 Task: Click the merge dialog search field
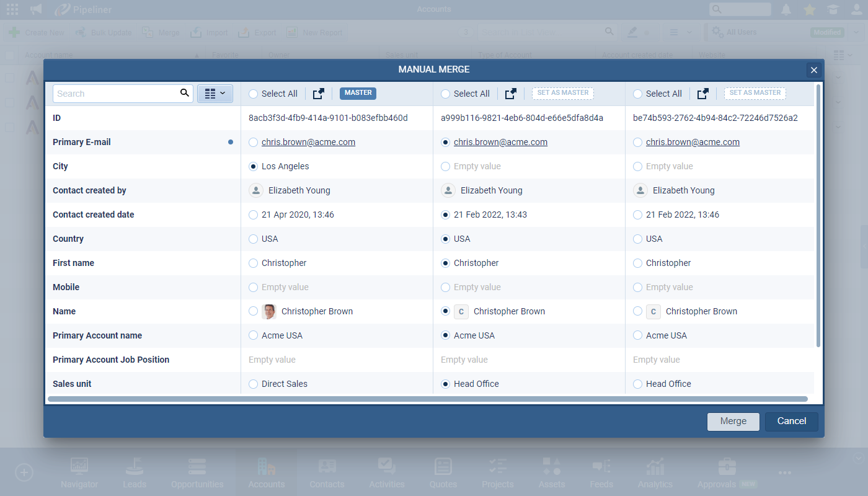coord(115,94)
